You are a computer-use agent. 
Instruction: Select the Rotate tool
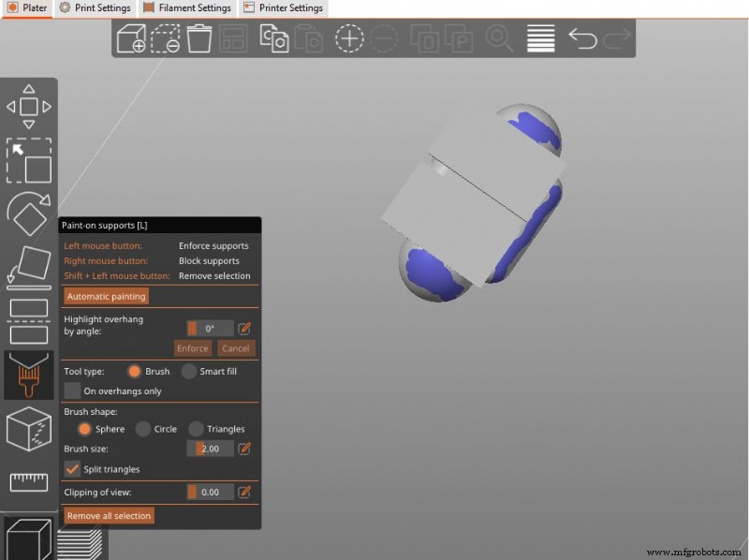tap(29, 214)
